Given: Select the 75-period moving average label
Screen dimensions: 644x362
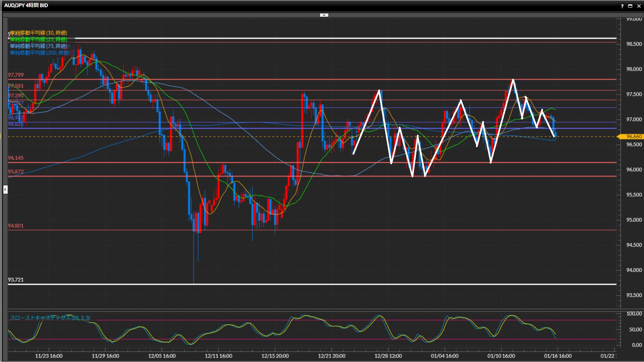Looking at the screenshot, I should coord(39,46).
